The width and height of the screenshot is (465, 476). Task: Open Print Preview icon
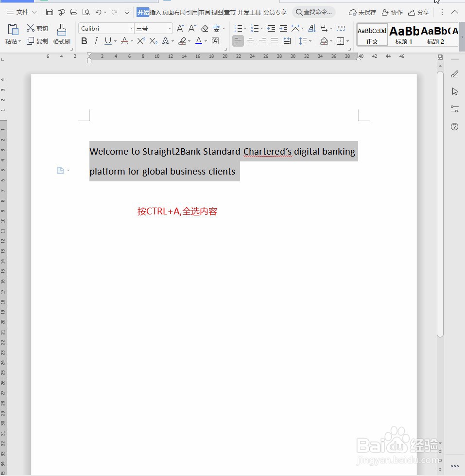pos(86,12)
